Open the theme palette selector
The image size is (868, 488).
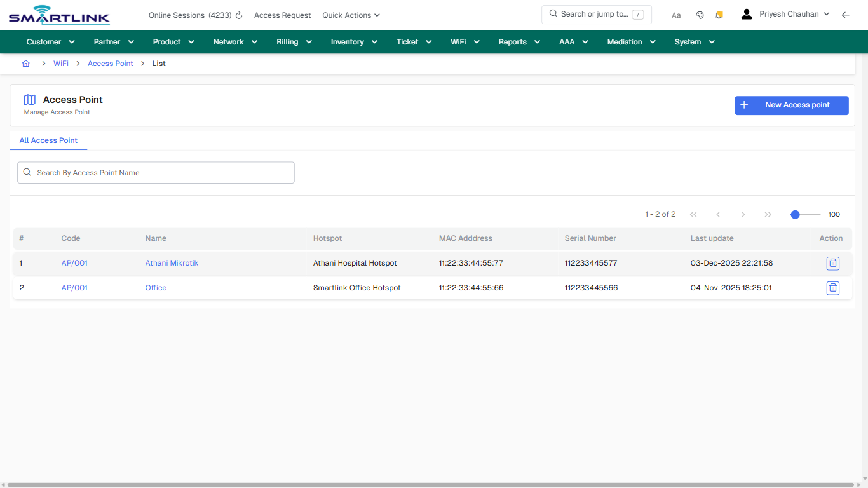pos(700,14)
